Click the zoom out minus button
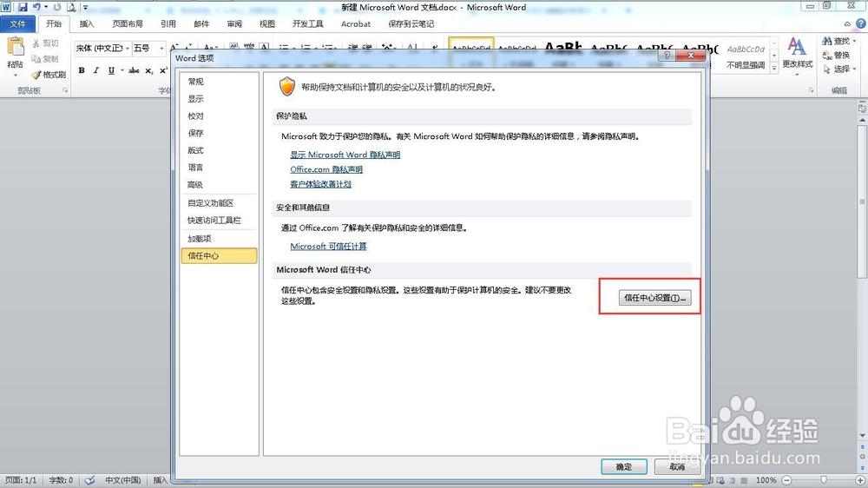The width and height of the screenshot is (868, 488). tap(786, 480)
